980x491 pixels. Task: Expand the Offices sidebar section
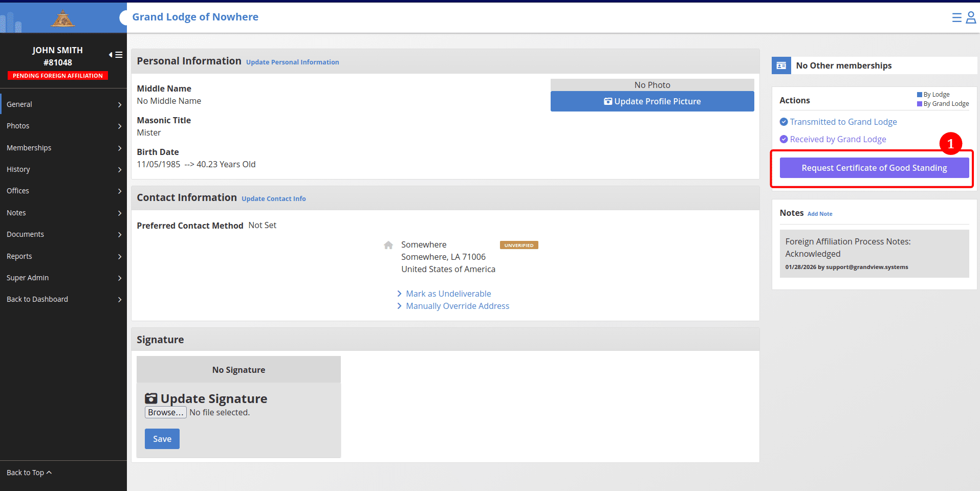[63, 191]
